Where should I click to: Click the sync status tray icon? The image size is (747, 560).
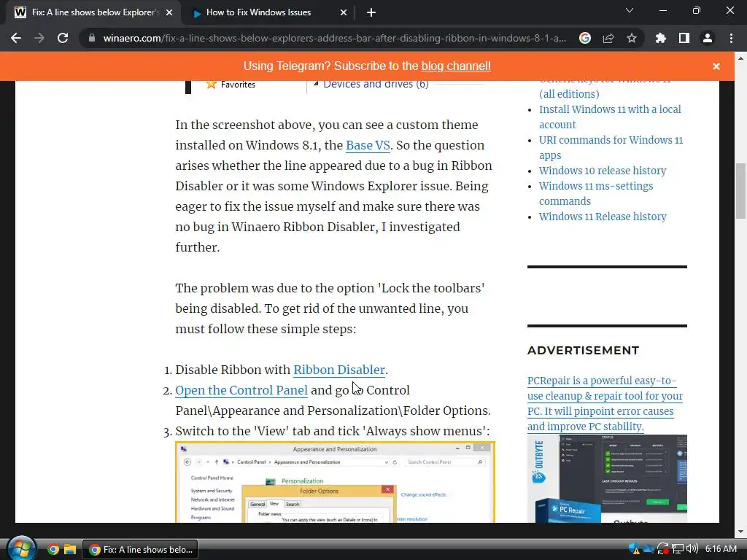pos(662,549)
